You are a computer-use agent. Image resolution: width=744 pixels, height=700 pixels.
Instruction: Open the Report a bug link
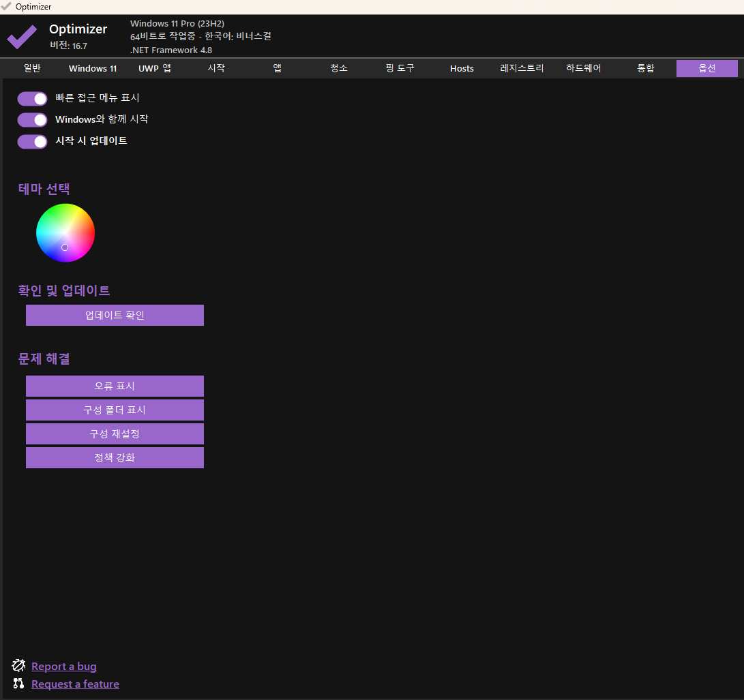[64, 667]
